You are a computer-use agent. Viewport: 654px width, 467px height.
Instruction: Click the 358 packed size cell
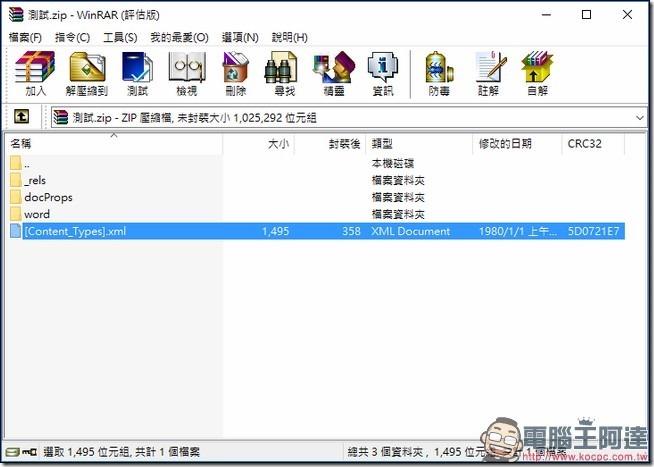tap(351, 231)
